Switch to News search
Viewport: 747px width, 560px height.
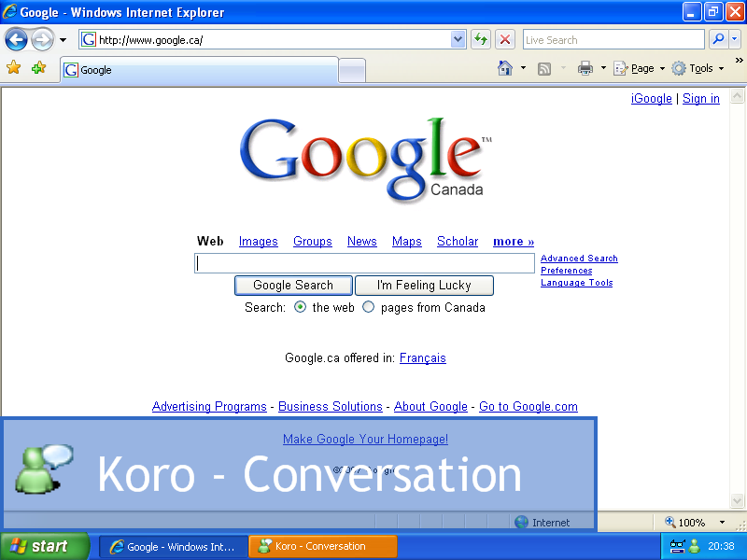(x=362, y=242)
